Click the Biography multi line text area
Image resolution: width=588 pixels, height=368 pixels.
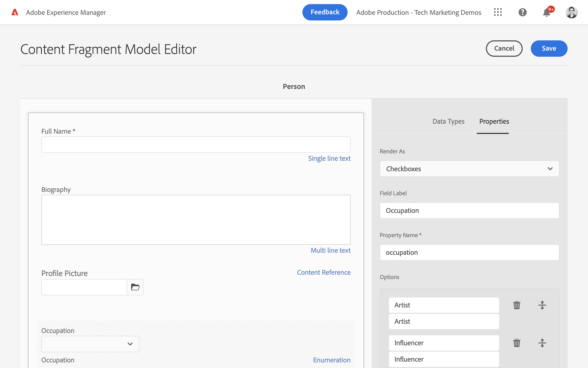(196, 220)
